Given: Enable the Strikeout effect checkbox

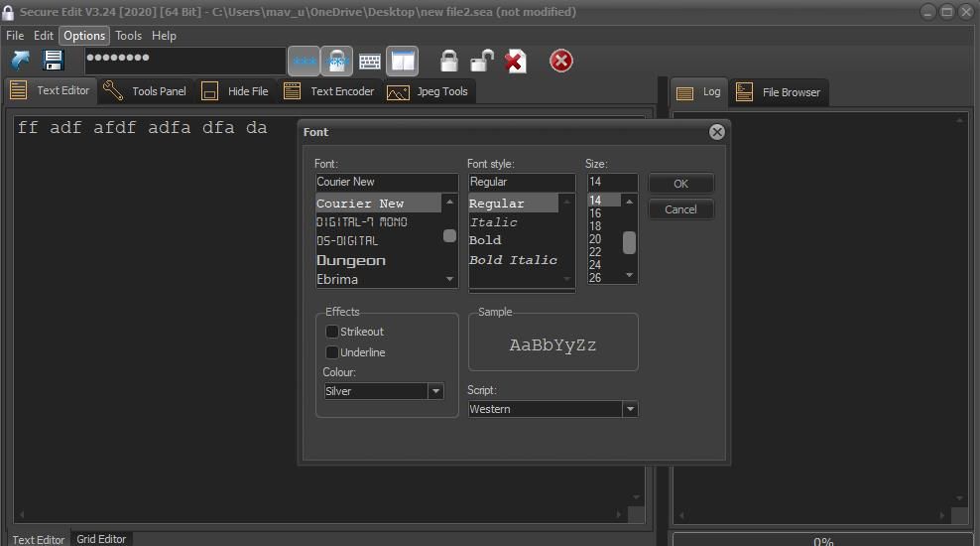Looking at the screenshot, I should click(x=333, y=332).
